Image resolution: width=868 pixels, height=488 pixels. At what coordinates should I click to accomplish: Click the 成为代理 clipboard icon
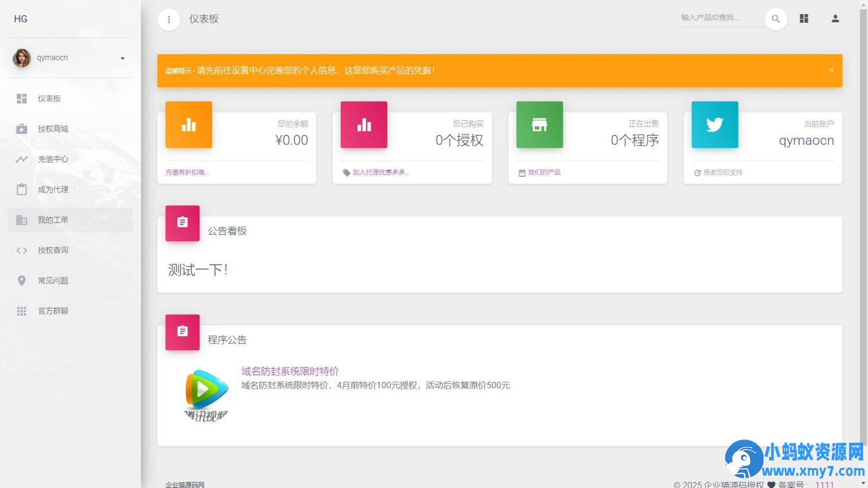[x=21, y=189]
